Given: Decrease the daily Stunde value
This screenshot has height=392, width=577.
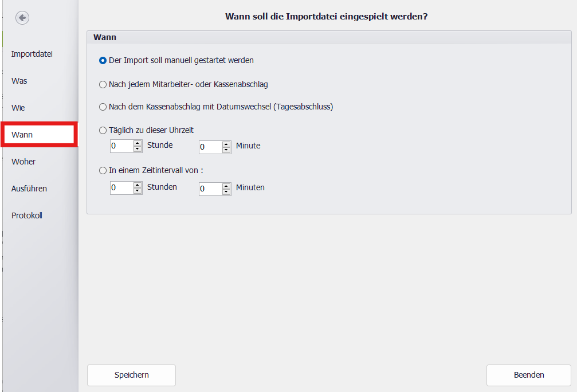Looking at the screenshot, I should [x=138, y=149].
